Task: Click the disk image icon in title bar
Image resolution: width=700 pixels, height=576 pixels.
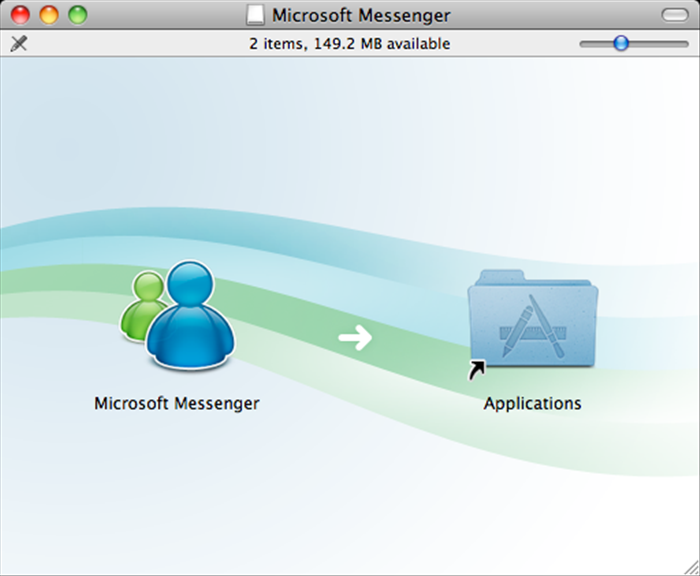Action: (256, 15)
